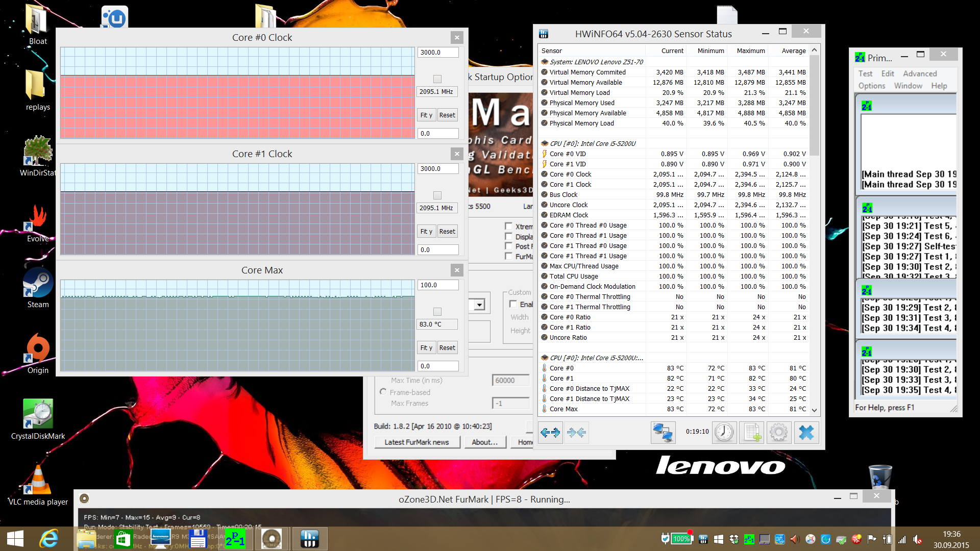Click the Windows Start button
Image resolution: width=980 pixels, height=551 pixels.
[x=15, y=539]
